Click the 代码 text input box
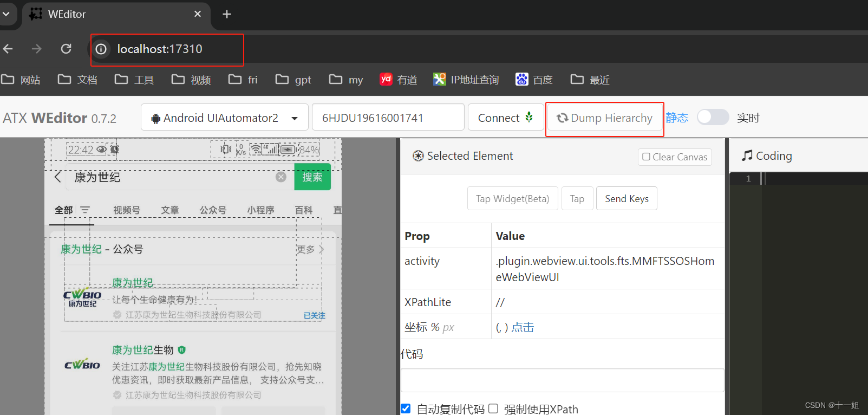This screenshot has width=868, height=415. click(562, 380)
